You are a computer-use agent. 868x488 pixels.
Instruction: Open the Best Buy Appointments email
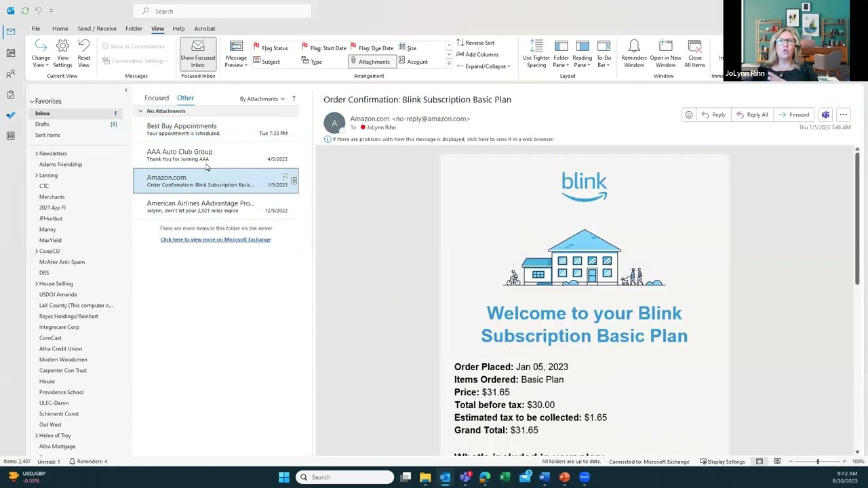point(216,129)
